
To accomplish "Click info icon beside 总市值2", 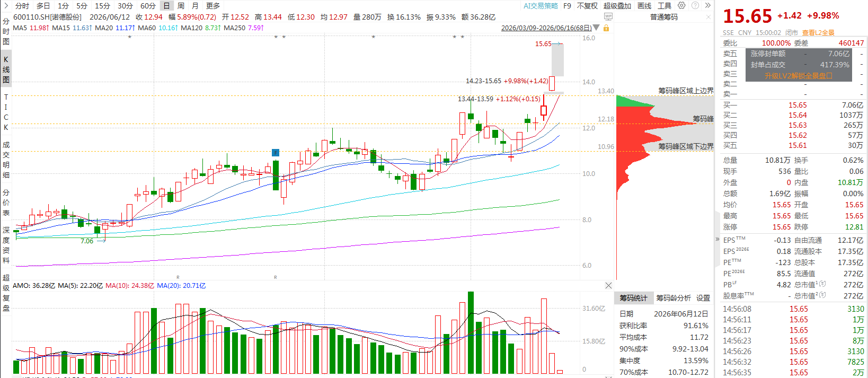I will click(x=822, y=295).
